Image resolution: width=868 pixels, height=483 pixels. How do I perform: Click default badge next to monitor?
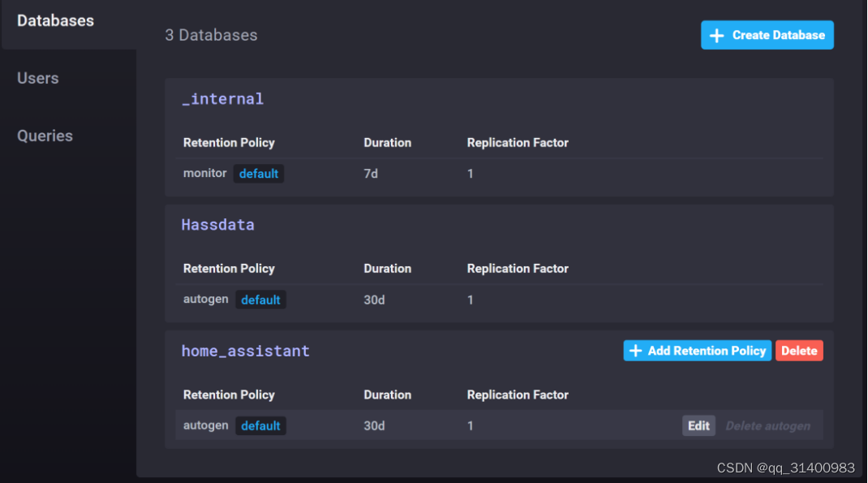[x=259, y=174]
